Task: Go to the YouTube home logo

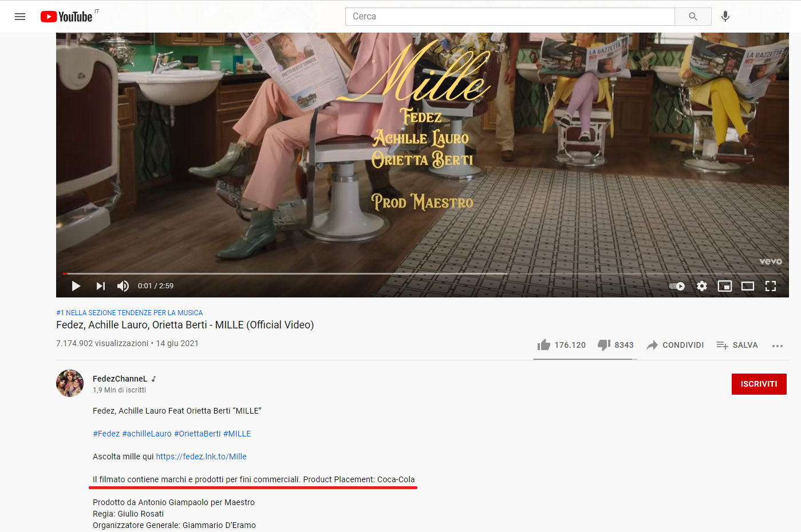Action: (x=66, y=17)
